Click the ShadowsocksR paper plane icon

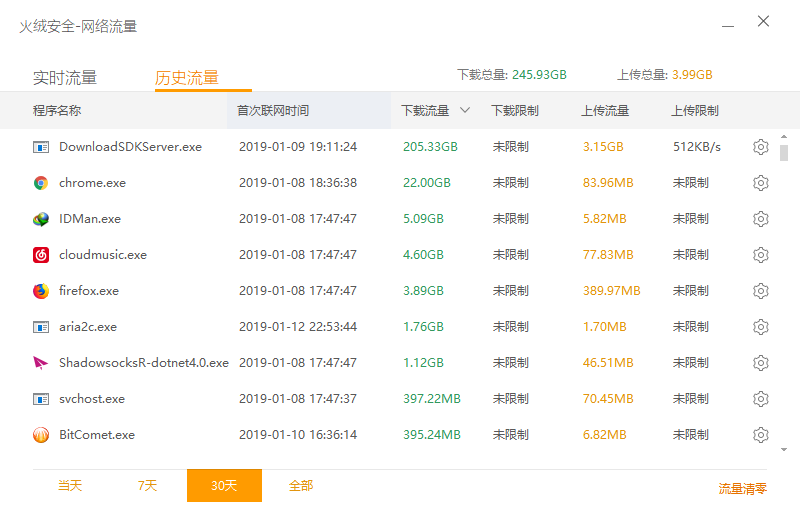coord(41,363)
